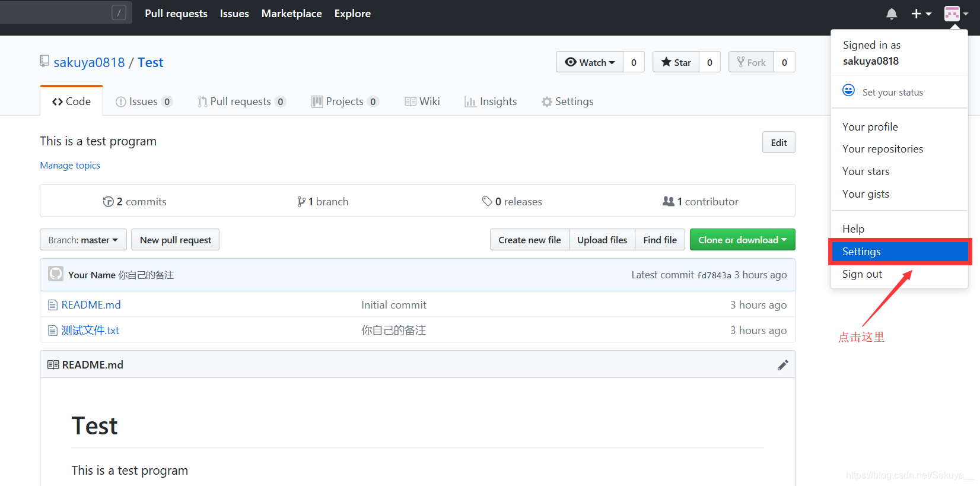Open the Insights tab

[491, 101]
